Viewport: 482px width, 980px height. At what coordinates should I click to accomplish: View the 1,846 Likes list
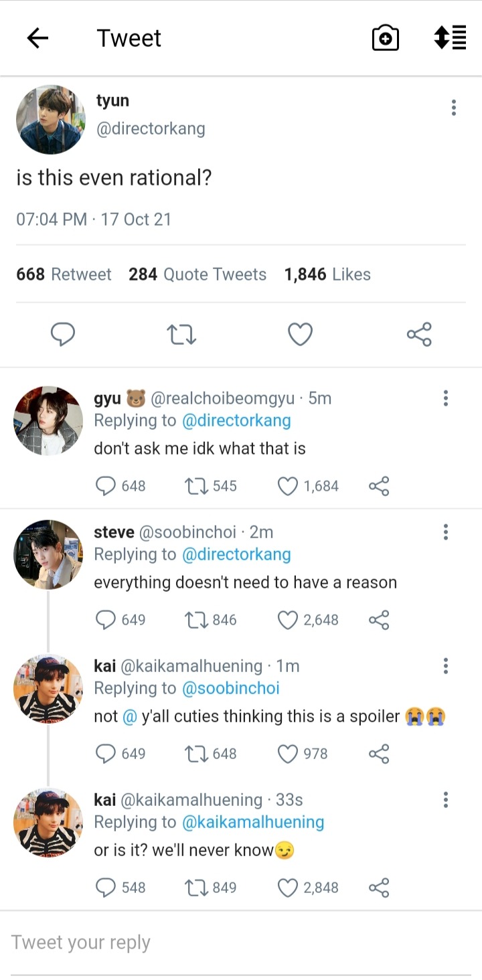point(327,274)
